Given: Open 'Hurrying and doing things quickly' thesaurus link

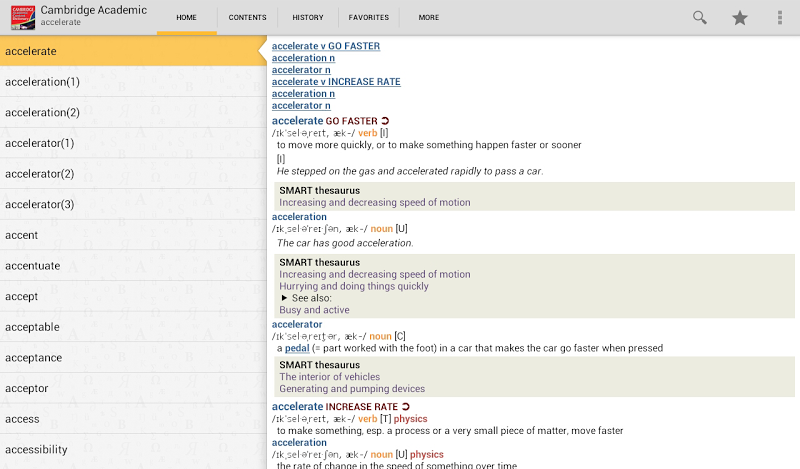Looking at the screenshot, I should point(354,286).
